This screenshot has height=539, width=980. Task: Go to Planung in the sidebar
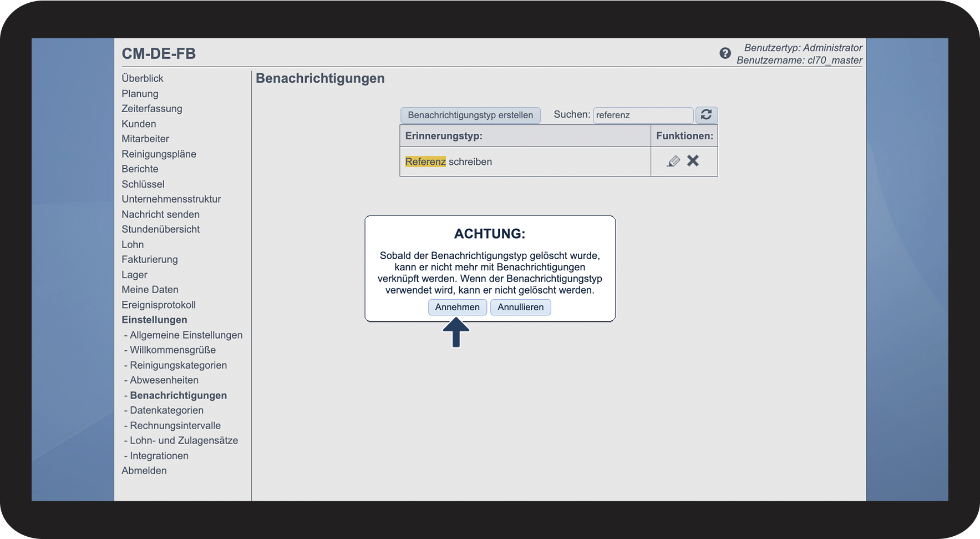(140, 94)
